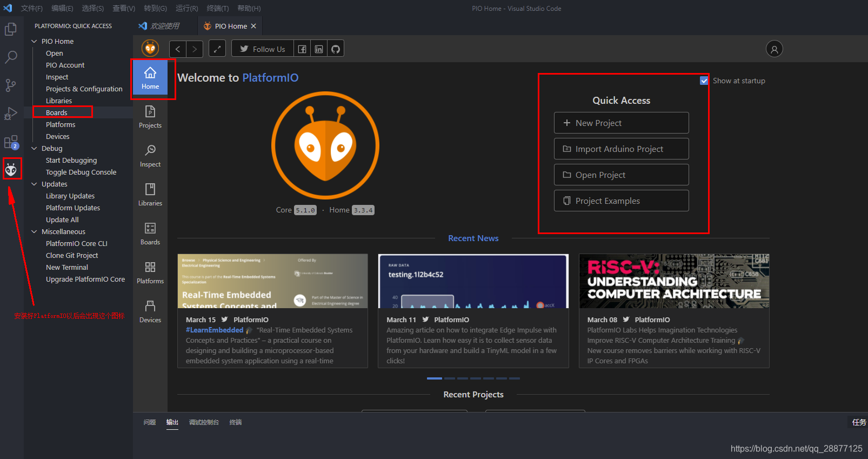Select Clone Git Project tree item

[x=72, y=255]
